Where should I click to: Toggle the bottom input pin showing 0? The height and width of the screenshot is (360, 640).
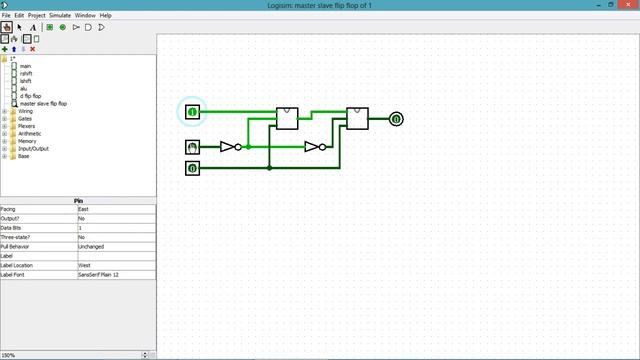click(192, 168)
